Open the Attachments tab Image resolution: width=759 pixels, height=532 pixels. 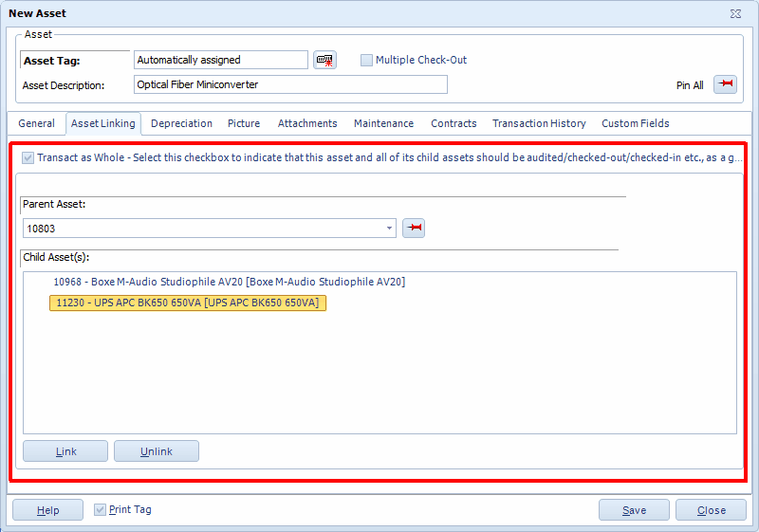point(307,123)
